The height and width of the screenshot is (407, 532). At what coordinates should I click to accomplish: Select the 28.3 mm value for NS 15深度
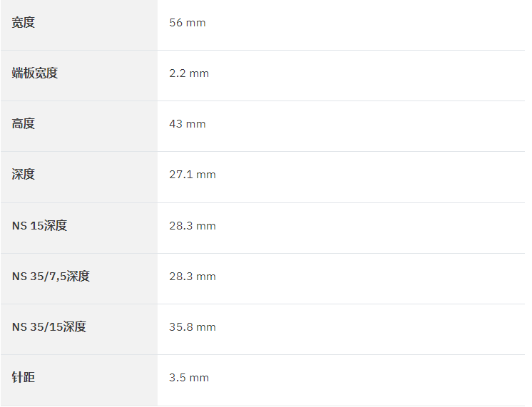point(193,225)
